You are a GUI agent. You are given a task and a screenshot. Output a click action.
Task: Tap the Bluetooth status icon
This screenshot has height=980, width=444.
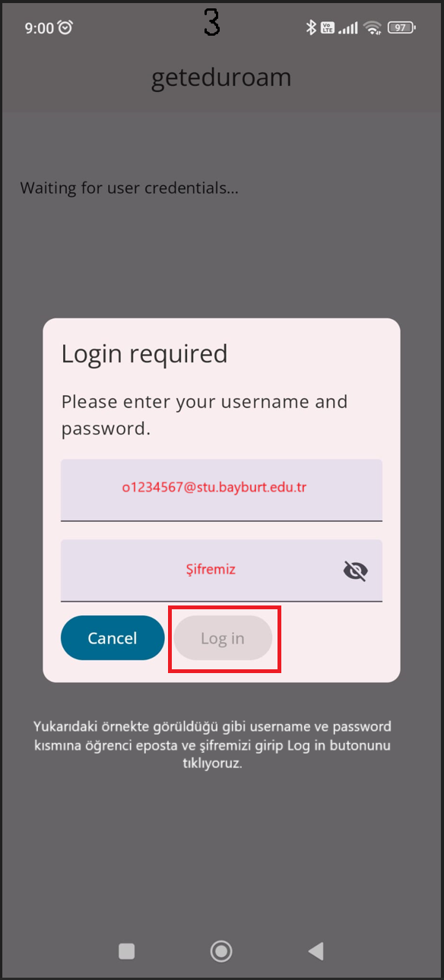pyautogui.click(x=310, y=27)
